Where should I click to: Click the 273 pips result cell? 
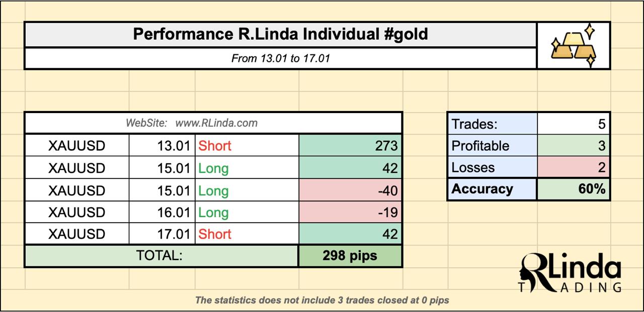[x=350, y=146]
